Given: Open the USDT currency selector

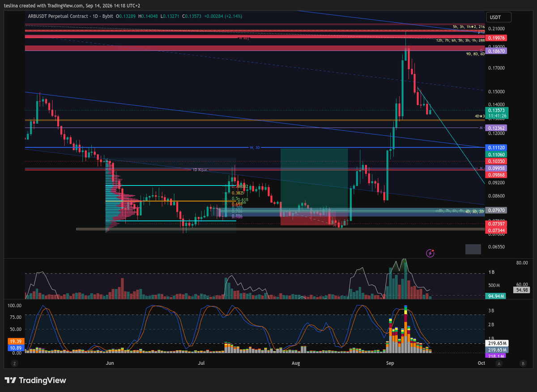Looking at the screenshot, I should click(x=499, y=17).
